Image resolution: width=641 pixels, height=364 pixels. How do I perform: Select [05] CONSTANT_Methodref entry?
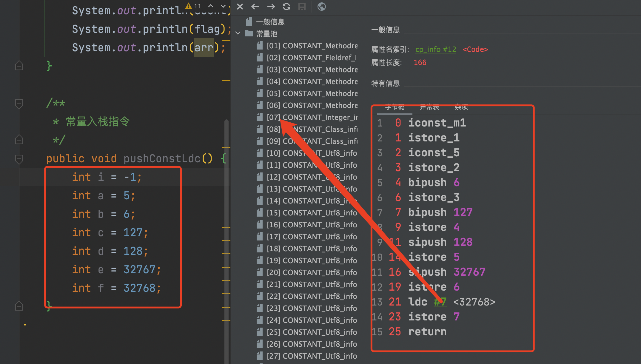[307, 93]
